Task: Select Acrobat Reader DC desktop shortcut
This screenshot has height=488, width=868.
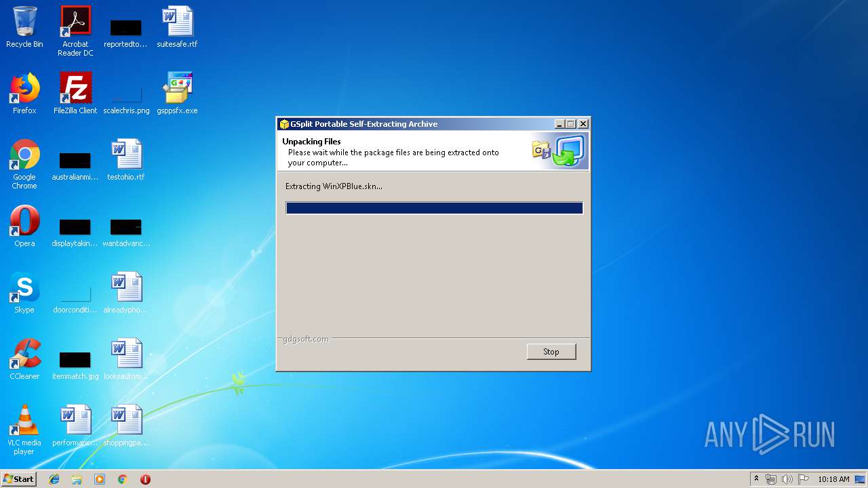Action: (75, 31)
